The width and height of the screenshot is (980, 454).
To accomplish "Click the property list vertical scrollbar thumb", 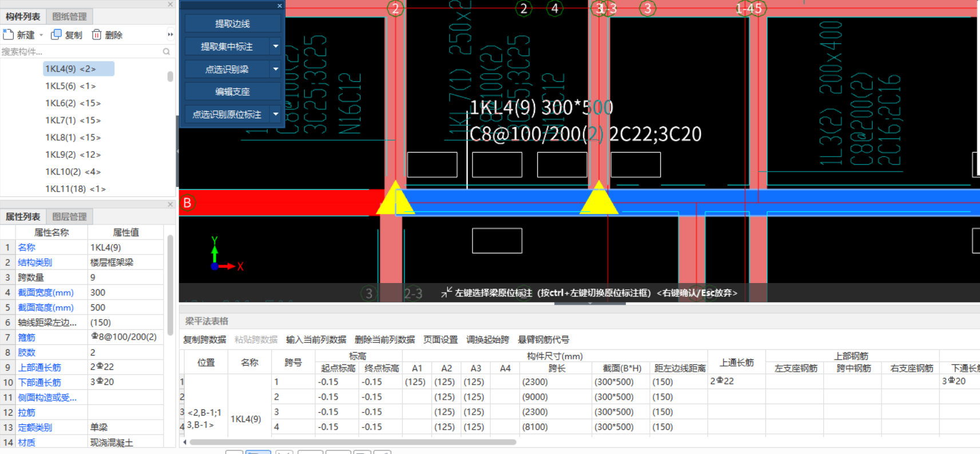I will tap(170, 285).
